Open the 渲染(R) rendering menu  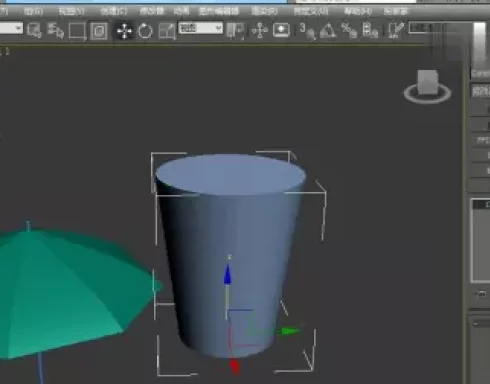[264, 11]
